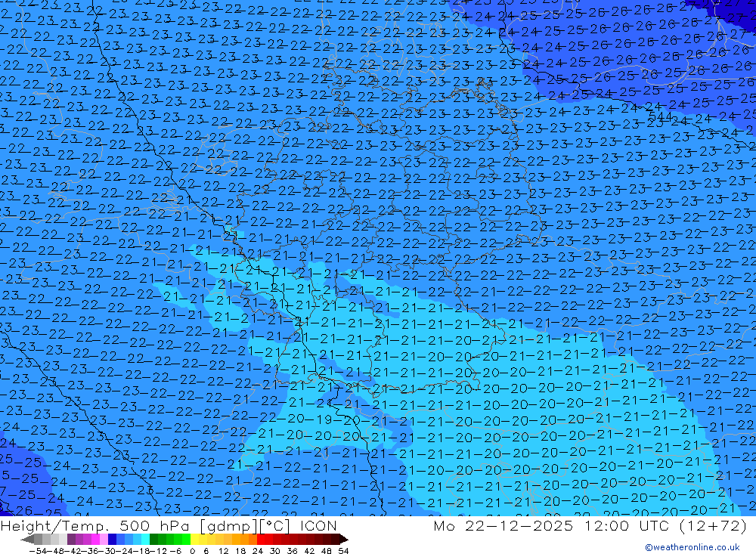Click the '-54' legend scale label
The height and width of the screenshot is (554, 756).
(x=38, y=551)
